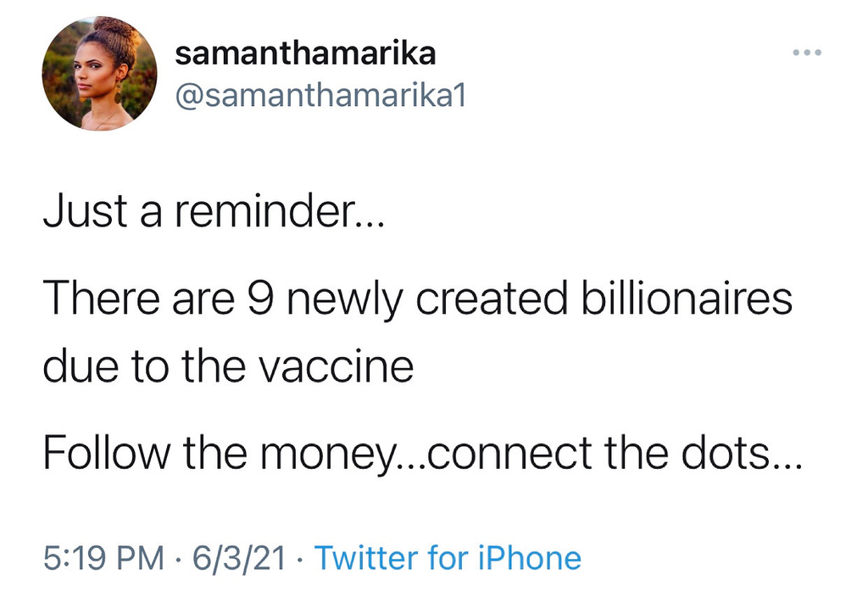Open the Twitter for iPhone source link
Screen dimensions: 868x603
(x=448, y=558)
